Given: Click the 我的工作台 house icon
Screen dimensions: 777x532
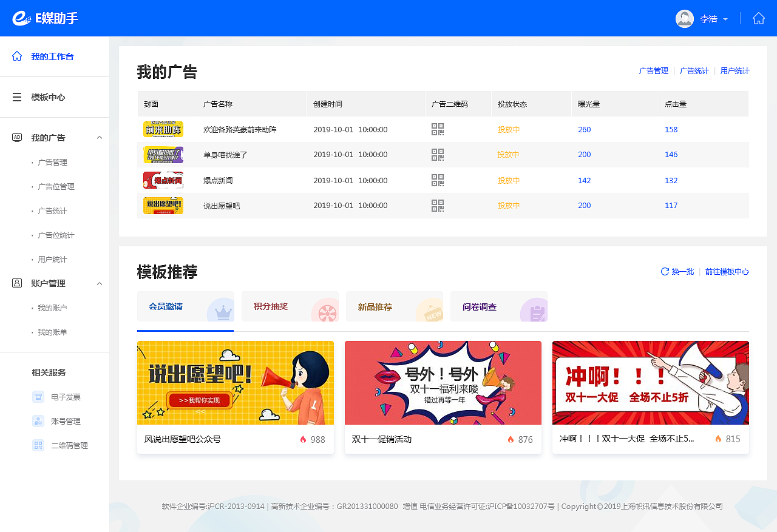Looking at the screenshot, I should pyautogui.click(x=17, y=56).
